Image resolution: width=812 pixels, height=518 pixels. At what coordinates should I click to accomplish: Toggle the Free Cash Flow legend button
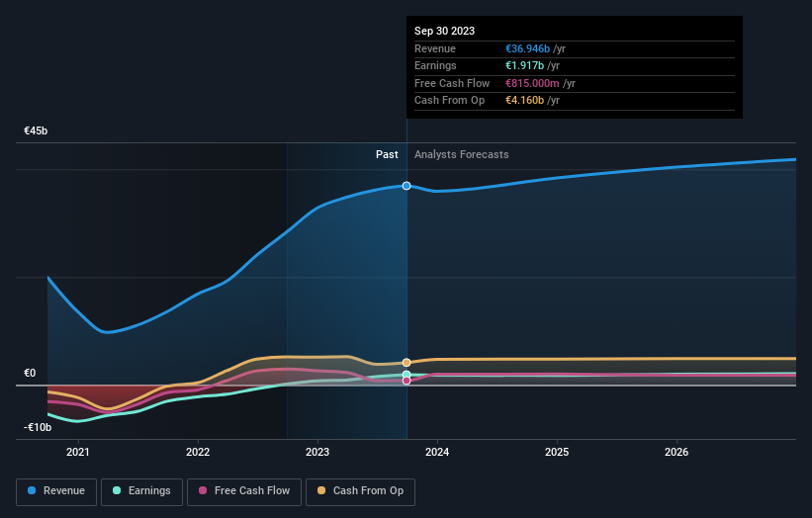(244, 491)
